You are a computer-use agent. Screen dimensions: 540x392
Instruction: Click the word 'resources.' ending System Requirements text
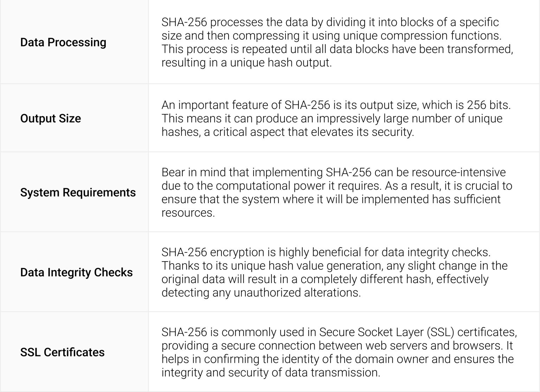coord(188,213)
